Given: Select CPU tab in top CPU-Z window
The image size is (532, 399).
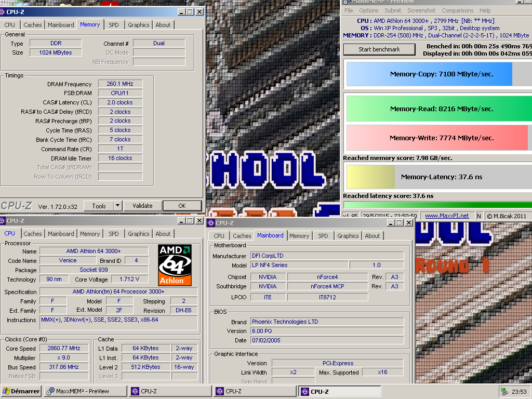Looking at the screenshot, I should [9, 25].
